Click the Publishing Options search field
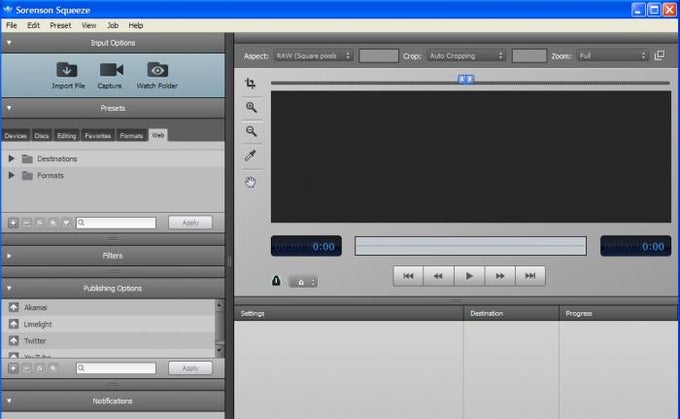This screenshot has width=680, height=419. 116,368
